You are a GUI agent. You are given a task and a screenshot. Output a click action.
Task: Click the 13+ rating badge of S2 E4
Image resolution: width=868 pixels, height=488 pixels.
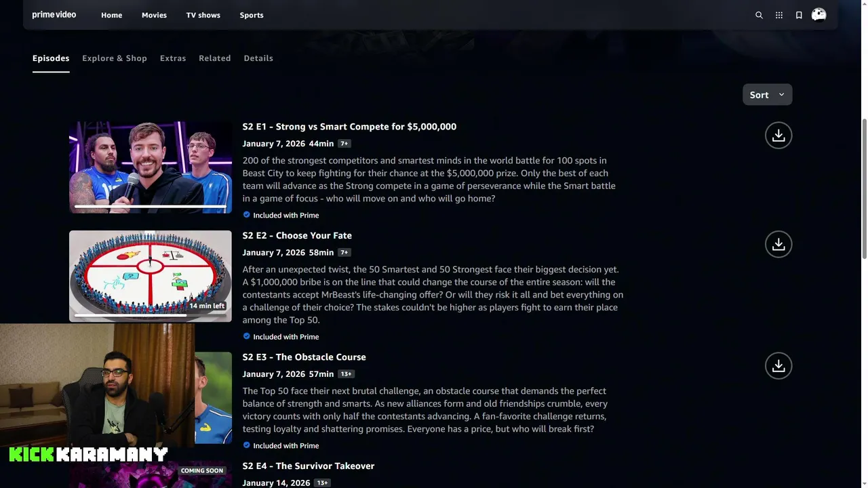(322, 483)
